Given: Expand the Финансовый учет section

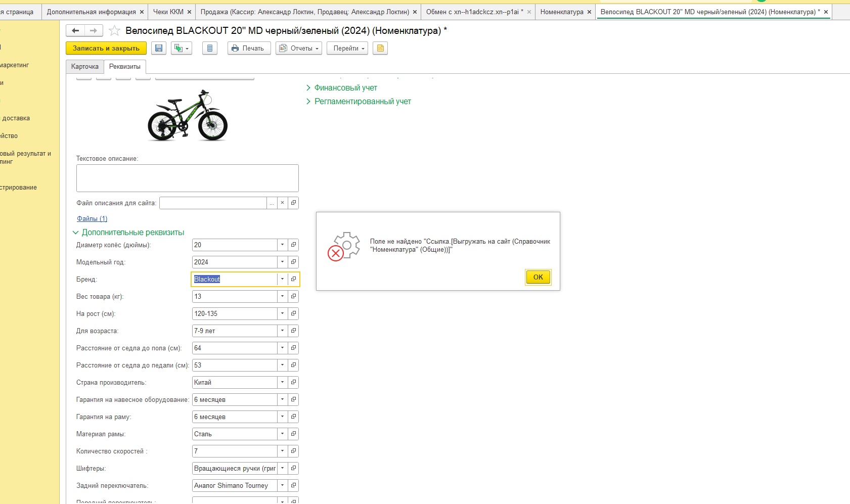Looking at the screenshot, I should (345, 88).
